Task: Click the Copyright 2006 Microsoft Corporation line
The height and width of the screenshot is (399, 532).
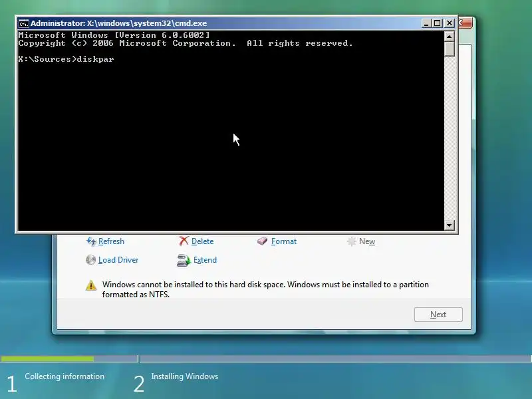Action: (186, 43)
